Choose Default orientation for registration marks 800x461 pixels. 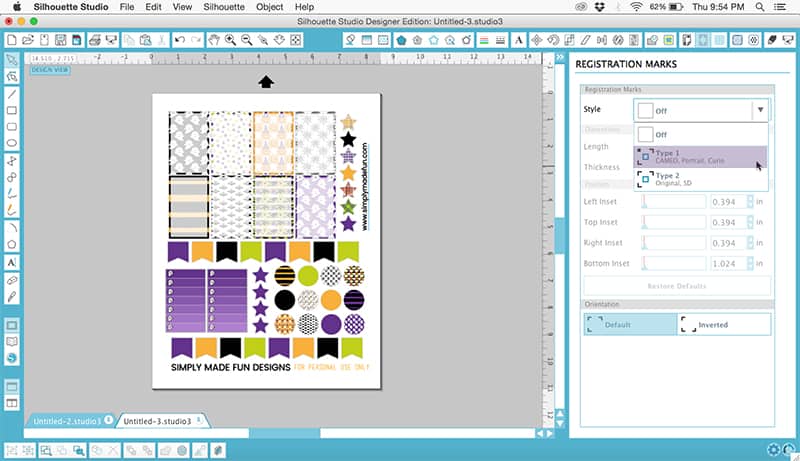630,324
